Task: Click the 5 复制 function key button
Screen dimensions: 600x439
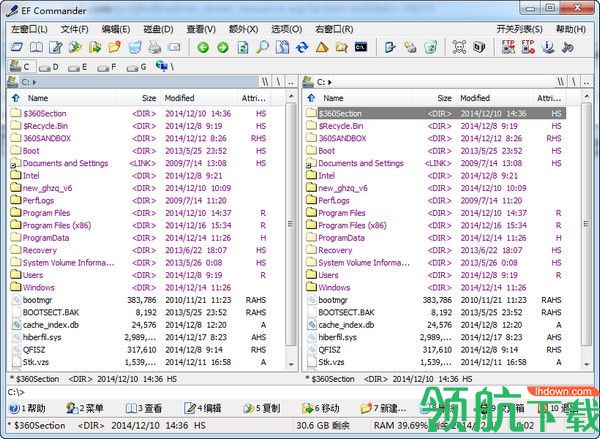Action: coord(262,408)
